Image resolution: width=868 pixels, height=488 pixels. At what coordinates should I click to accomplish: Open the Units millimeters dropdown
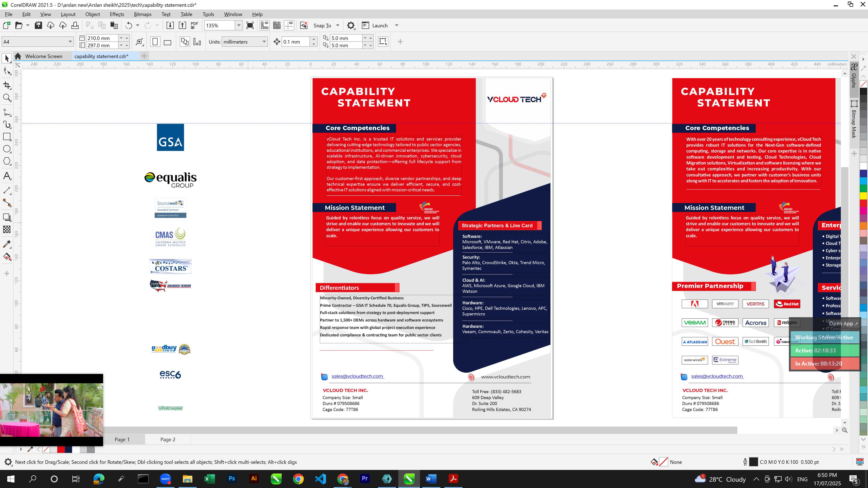264,42
